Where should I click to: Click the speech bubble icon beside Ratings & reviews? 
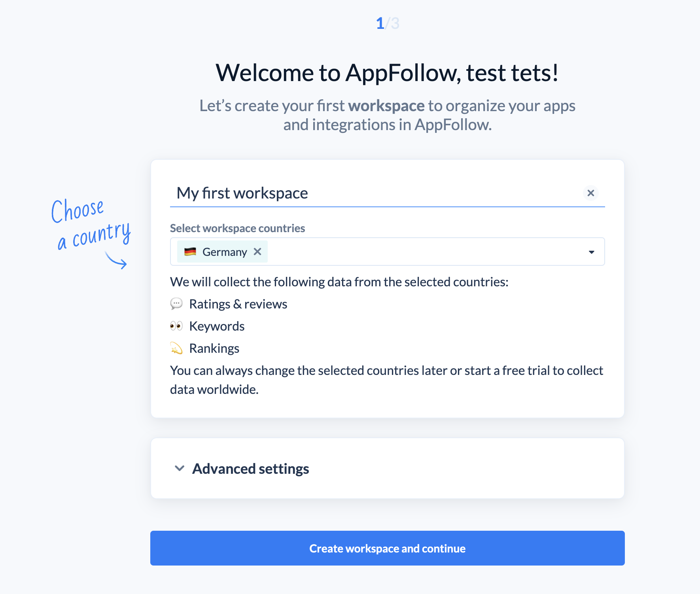tap(176, 304)
